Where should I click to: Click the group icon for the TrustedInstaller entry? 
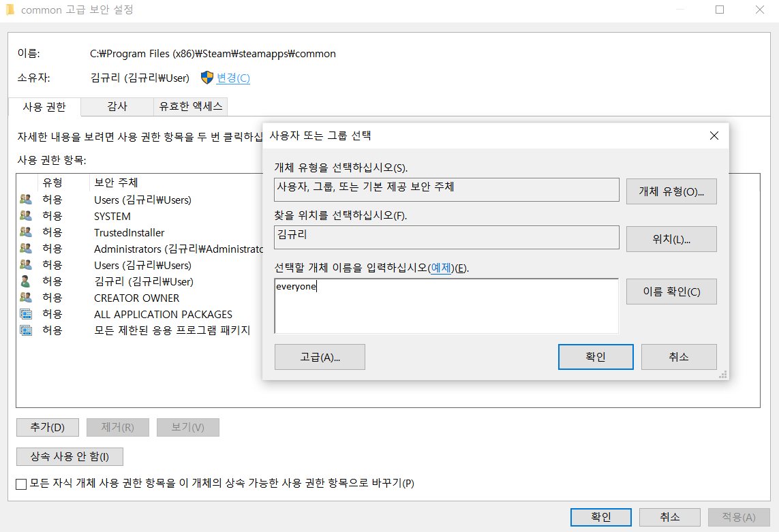[x=26, y=232]
